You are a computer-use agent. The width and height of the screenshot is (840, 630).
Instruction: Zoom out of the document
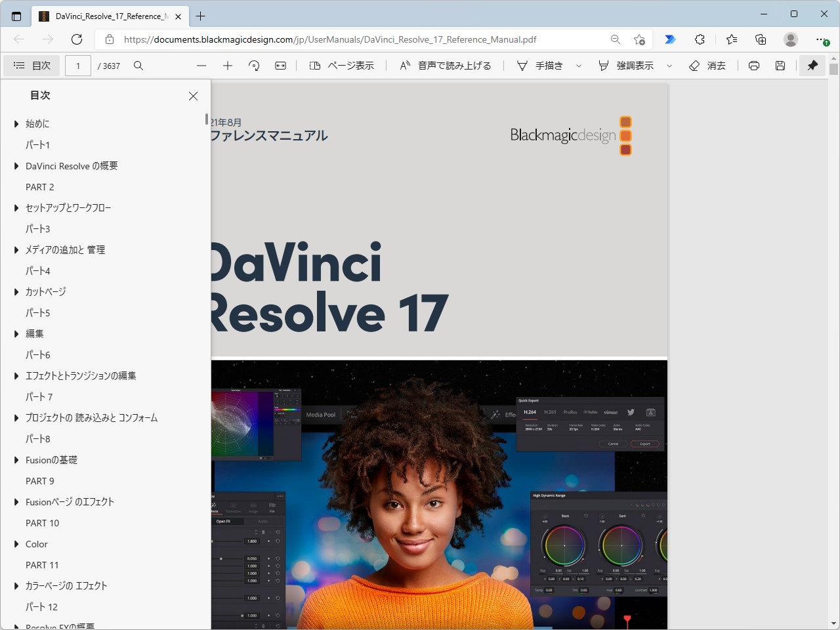point(201,66)
